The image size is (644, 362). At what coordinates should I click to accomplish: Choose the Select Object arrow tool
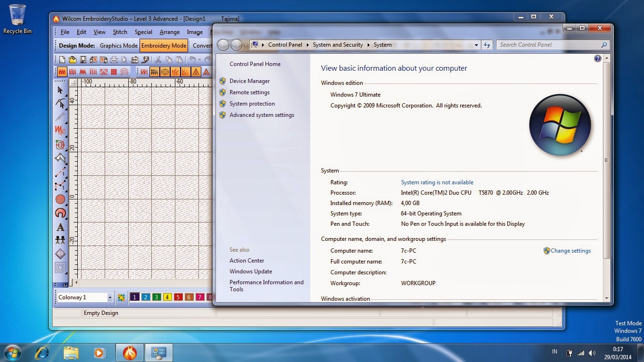[60, 90]
